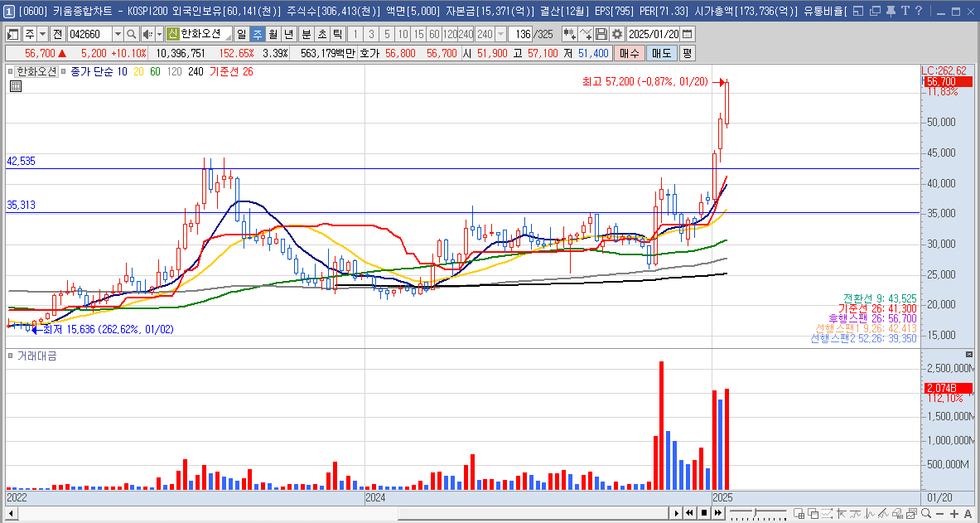980x523 pixels.
Task: Click the horizontal chart scrollbar track
Action: click(342, 514)
